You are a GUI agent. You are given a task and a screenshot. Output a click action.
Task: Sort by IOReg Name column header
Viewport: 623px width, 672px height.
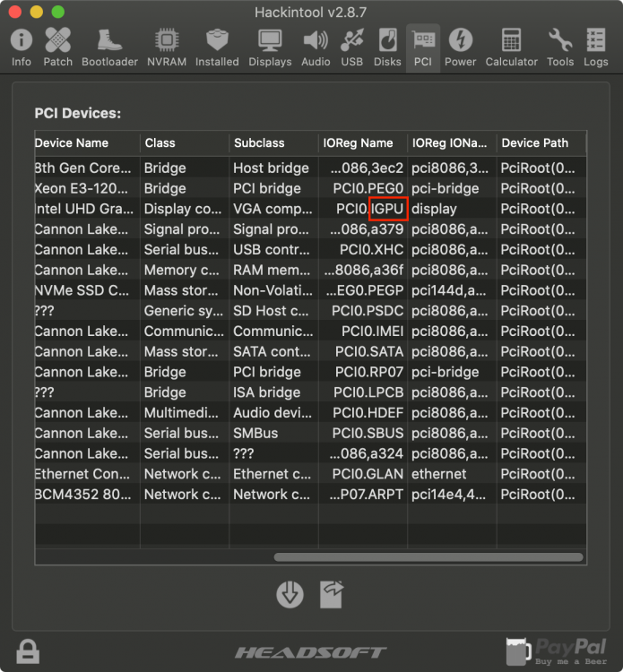tap(363, 142)
